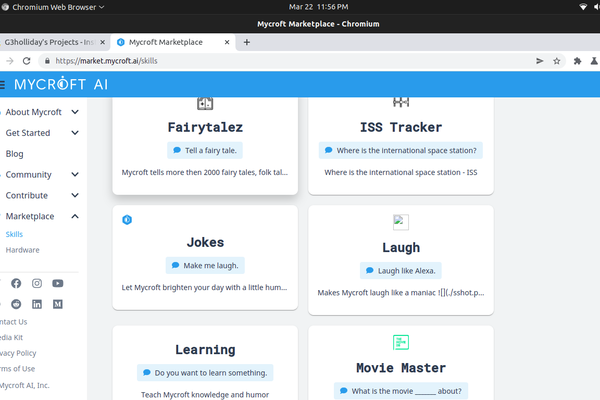
Task: Click 'Where is the international space station?' chip
Action: 401,150
